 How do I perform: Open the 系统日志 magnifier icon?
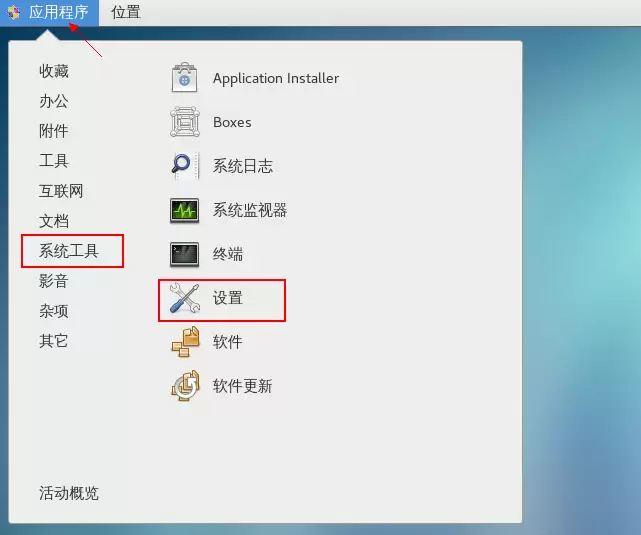coord(184,166)
